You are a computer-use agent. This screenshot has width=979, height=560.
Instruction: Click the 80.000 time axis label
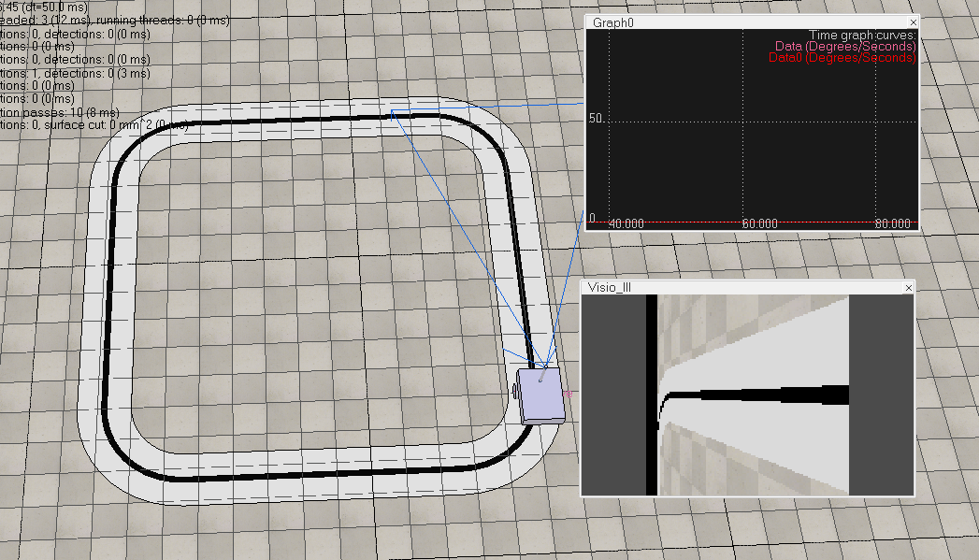[893, 223]
